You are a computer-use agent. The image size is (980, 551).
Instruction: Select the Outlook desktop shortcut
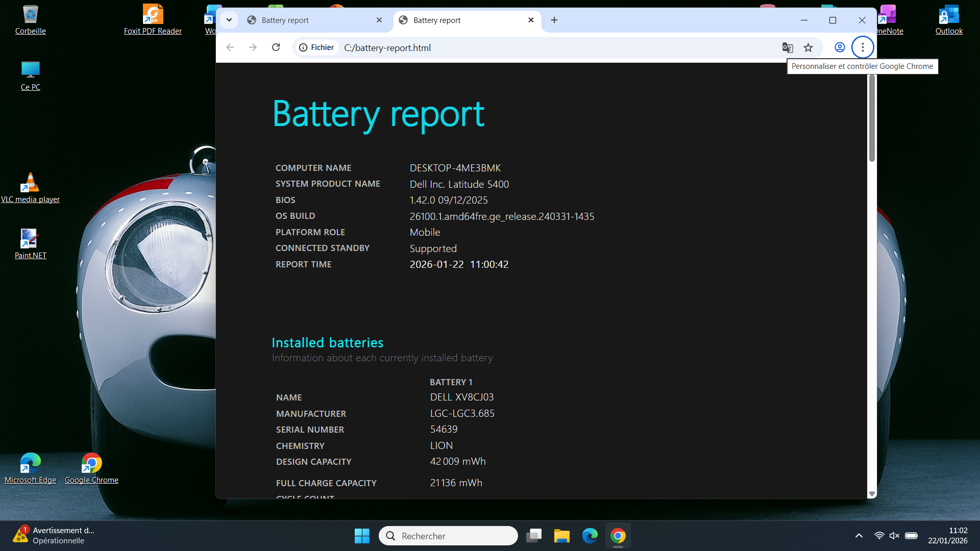(x=949, y=20)
